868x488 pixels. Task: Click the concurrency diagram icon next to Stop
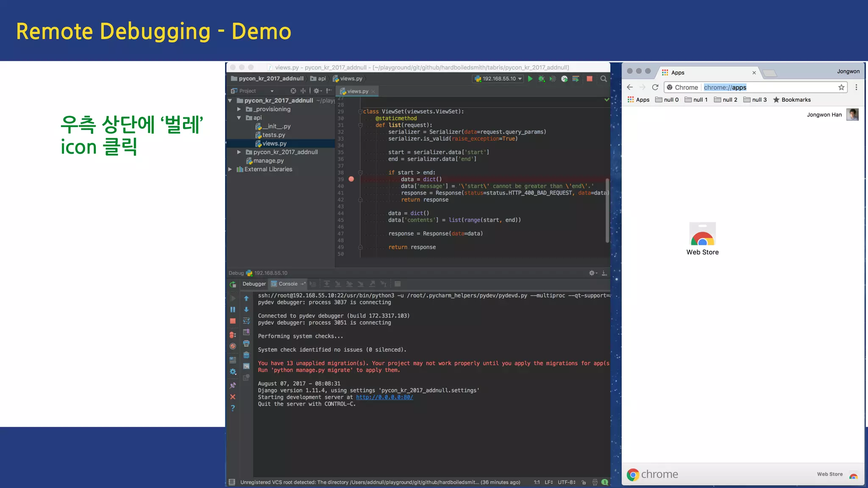point(576,79)
